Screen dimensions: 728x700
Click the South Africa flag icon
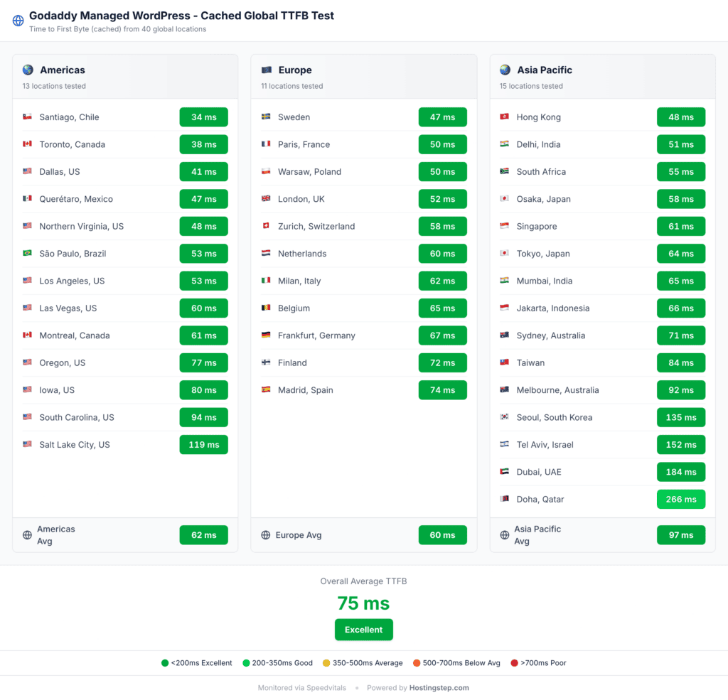point(505,171)
